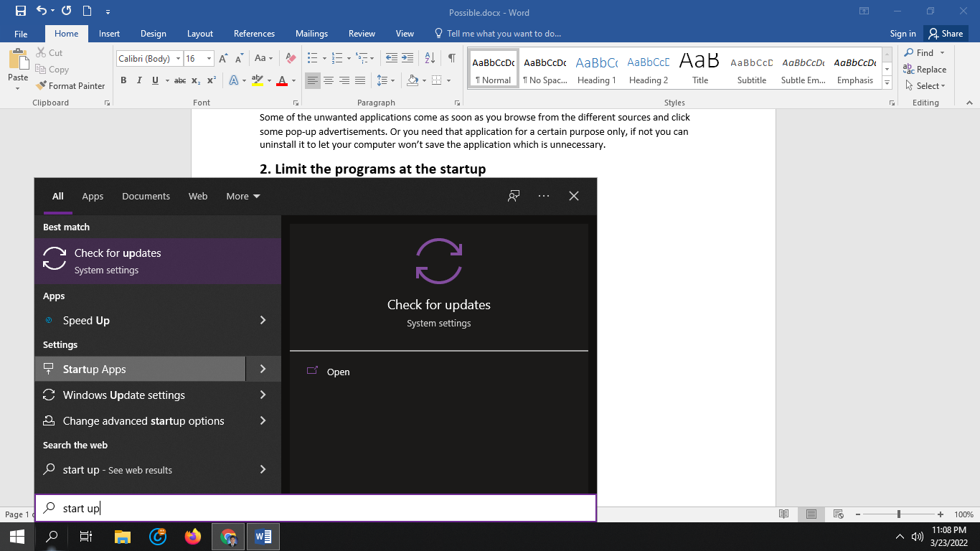Click Share button in Word
This screenshot has width=980, height=551.
945,33
